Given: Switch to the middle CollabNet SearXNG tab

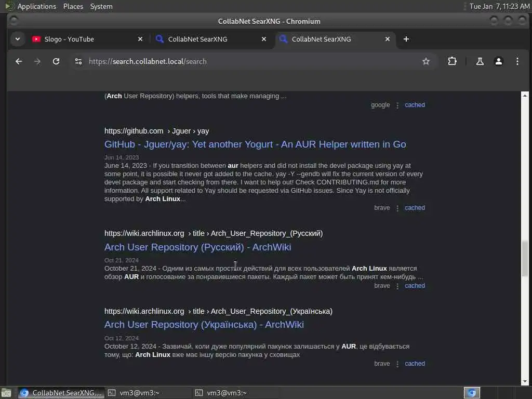Looking at the screenshot, I should click(210, 39).
